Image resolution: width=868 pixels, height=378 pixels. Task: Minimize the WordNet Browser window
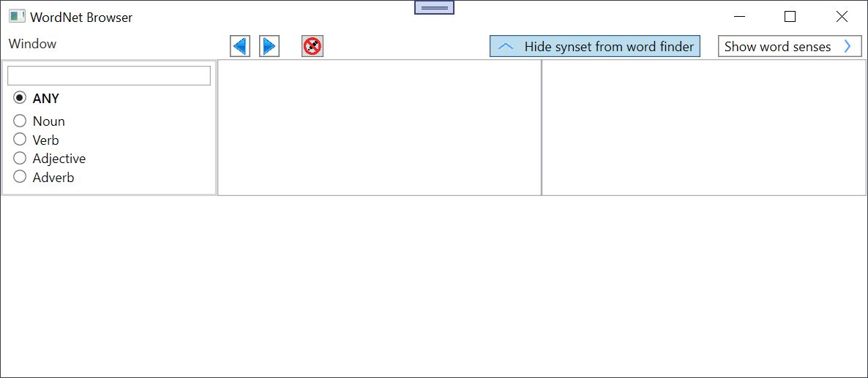pos(739,17)
